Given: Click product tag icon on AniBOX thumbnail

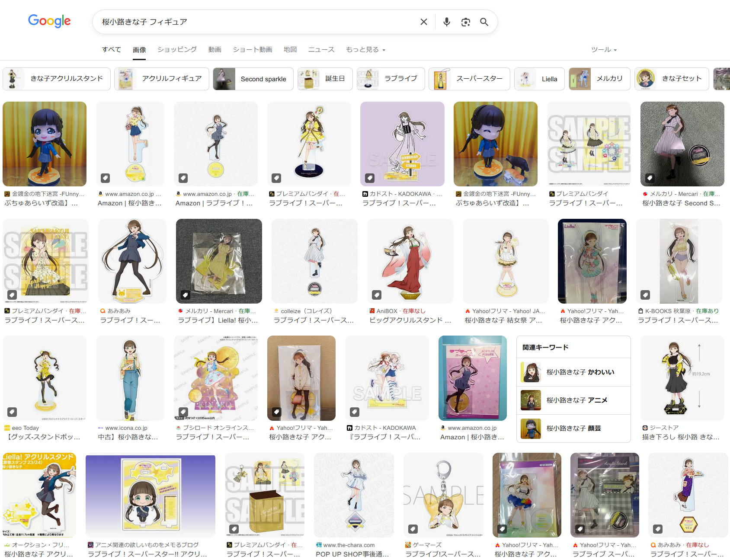Looking at the screenshot, I should (x=377, y=295).
